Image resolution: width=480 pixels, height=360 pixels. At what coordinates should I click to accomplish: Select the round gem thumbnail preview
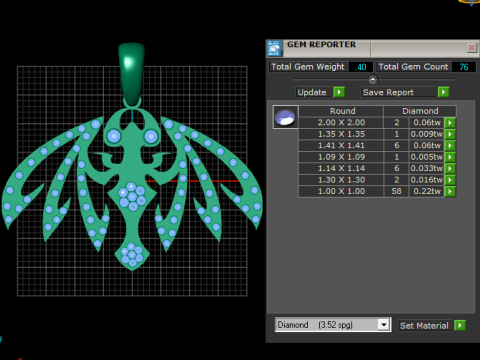pos(286,117)
